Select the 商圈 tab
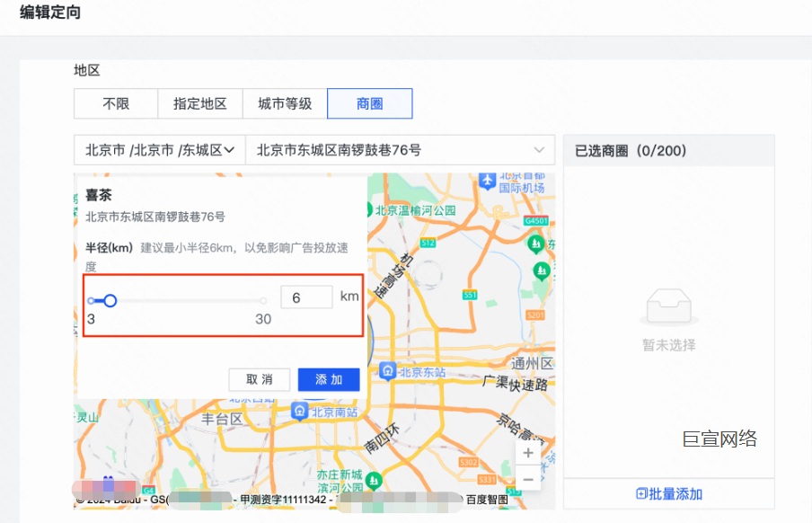This screenshot has width=812, height=523. 370,103
